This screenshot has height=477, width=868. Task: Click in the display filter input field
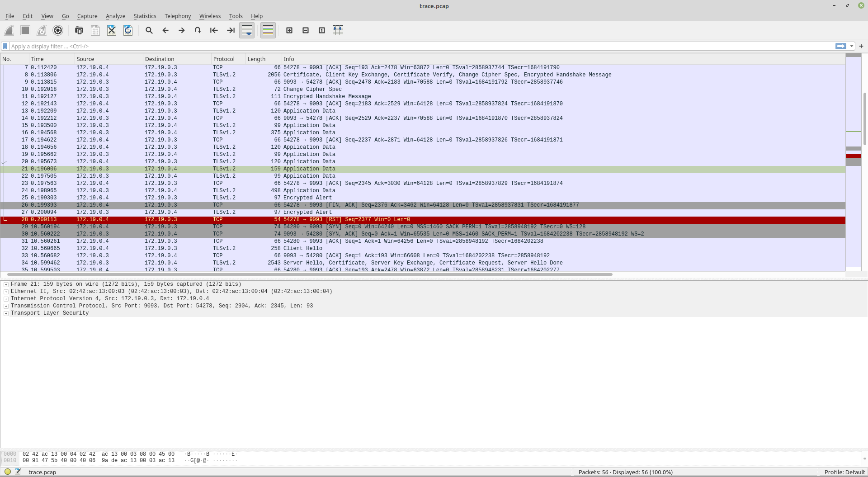(x=407, y=46)
